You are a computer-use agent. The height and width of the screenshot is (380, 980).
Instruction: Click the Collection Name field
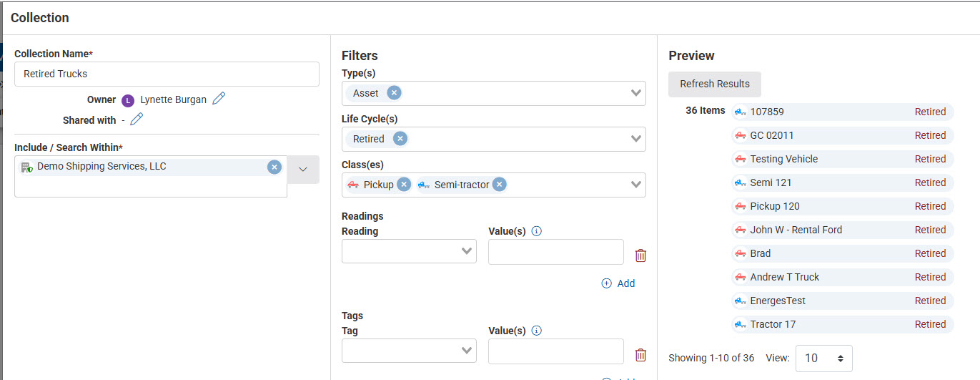click(167, 74)
